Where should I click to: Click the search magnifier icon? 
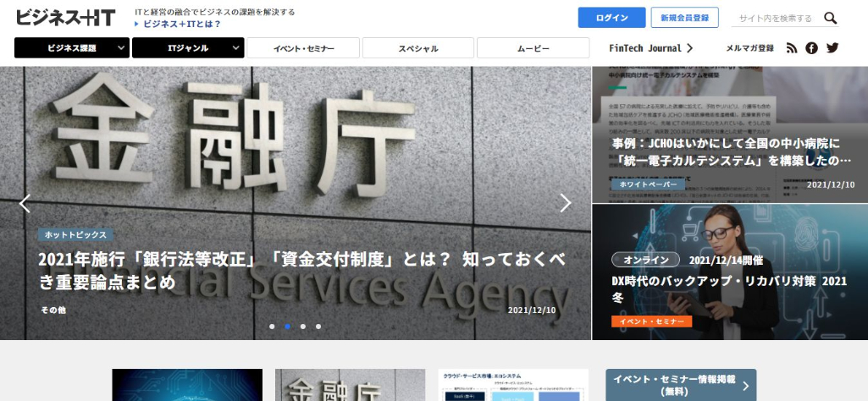point(830,18)
